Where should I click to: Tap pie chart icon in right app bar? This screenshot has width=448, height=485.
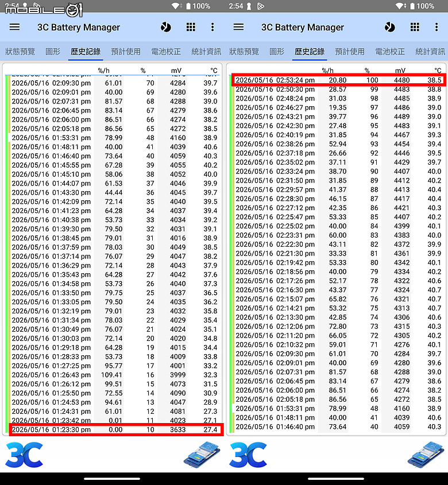click(x=390, y=27)
